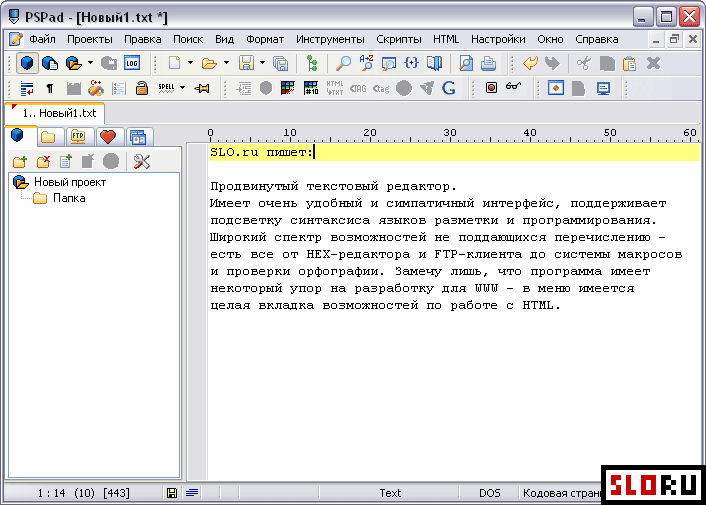Switch to the project cube sidebar tab
The height and width of the screenshot is (505, 706).
pyautogui.click(x=18, y=135)
